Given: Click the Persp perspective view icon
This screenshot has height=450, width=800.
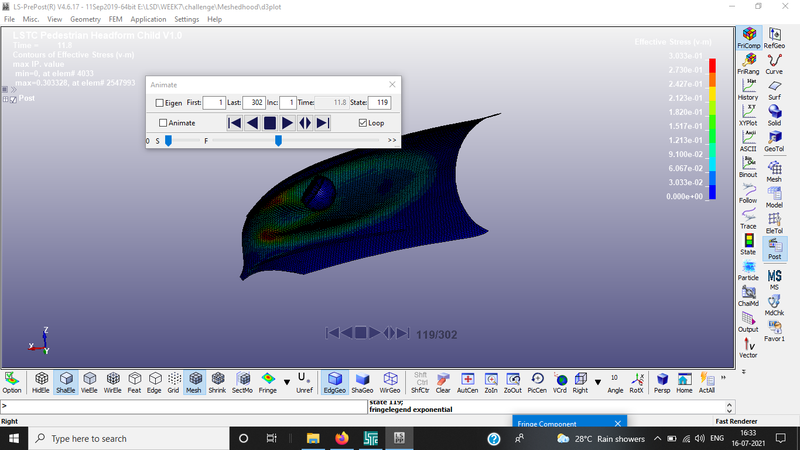Looking at the screenshot, I should tap(660, 383).
